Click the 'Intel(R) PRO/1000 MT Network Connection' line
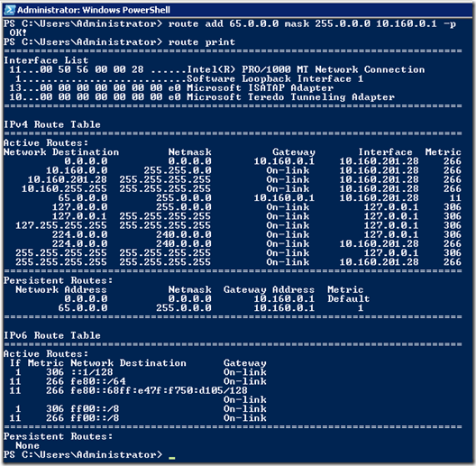 (217, 69)
